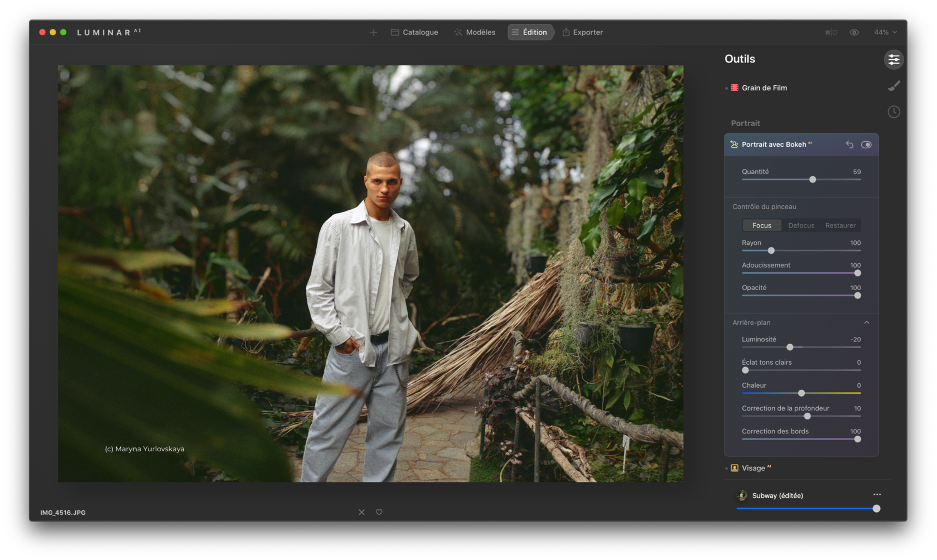Screen dimensions: 937x560
Task: Show original with the eye preview icon
Action: click(x=854, y=32)
